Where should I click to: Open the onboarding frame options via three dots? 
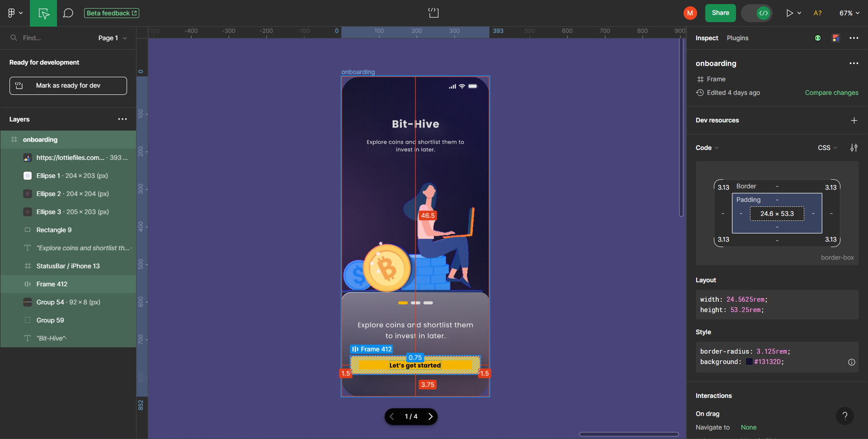pyautogui.click(x=854, y=64)
